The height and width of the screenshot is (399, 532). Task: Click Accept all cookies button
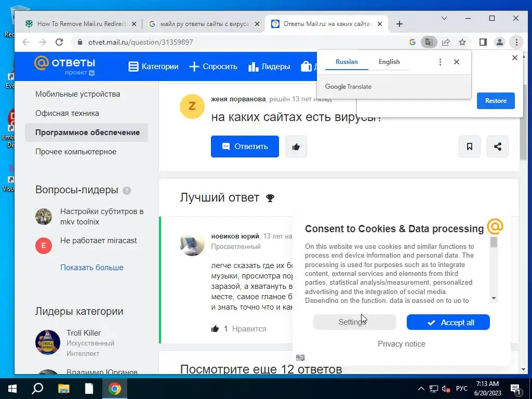coord(448,322)
